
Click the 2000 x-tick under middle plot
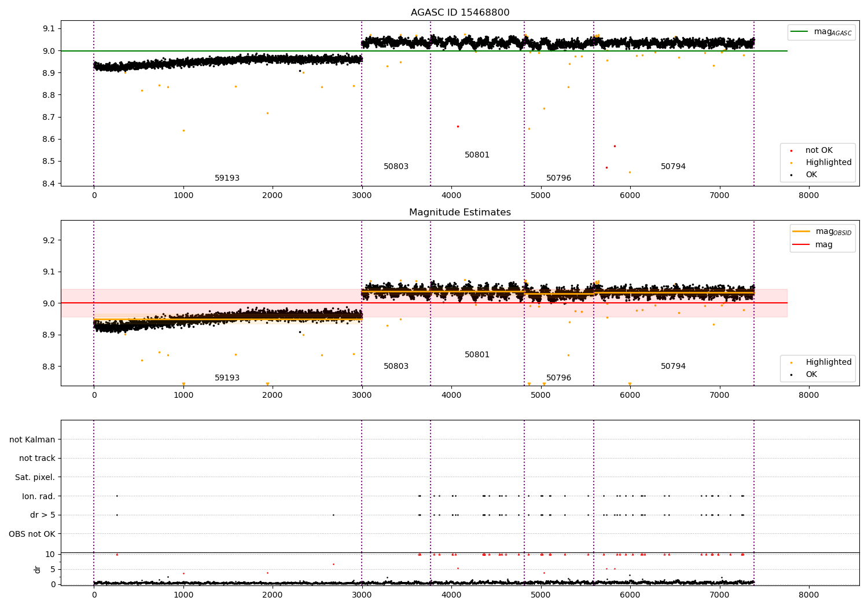[273, 395]
